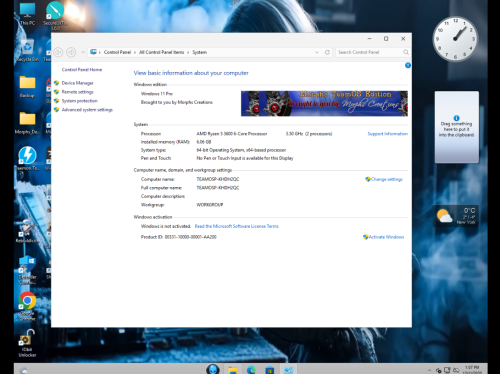This screenshot has height=374, width=500.
Task: Click the Search Control Panel field
Action: click(x=372, y=52)
